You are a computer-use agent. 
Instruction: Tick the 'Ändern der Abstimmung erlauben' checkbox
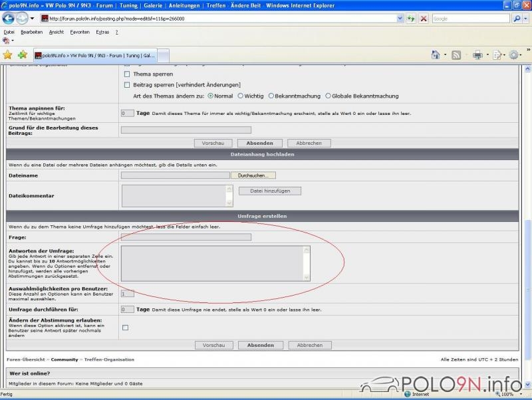coord(125,328)
